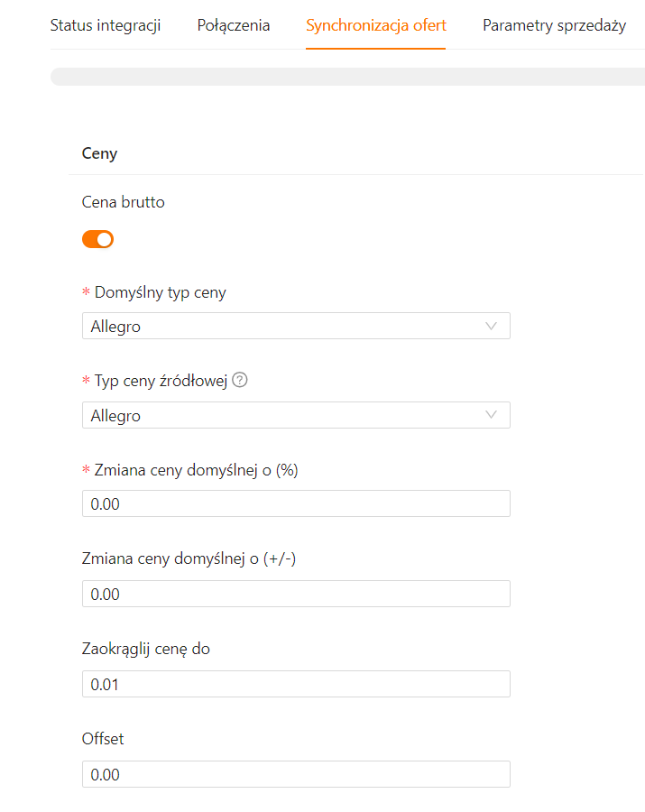This screenshot has height=812, width=645.
Task: Click the Offset label text
Action: [x=103, y=739]
